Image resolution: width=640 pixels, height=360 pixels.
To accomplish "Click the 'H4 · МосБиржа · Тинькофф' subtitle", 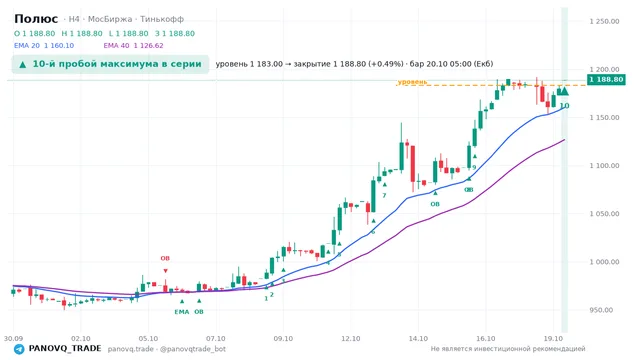I will 126,19.
